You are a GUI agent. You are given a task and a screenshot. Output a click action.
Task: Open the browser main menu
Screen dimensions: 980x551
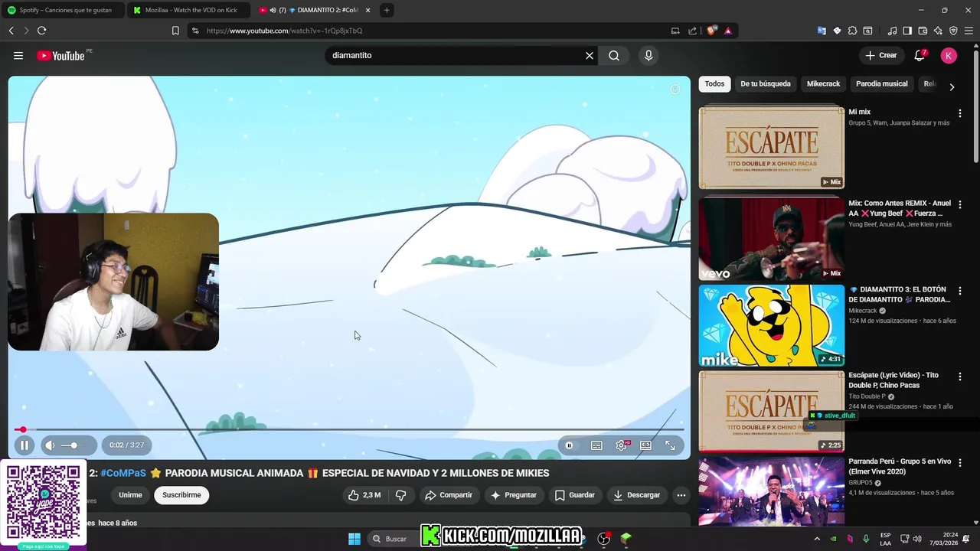(x=969, y=31)
